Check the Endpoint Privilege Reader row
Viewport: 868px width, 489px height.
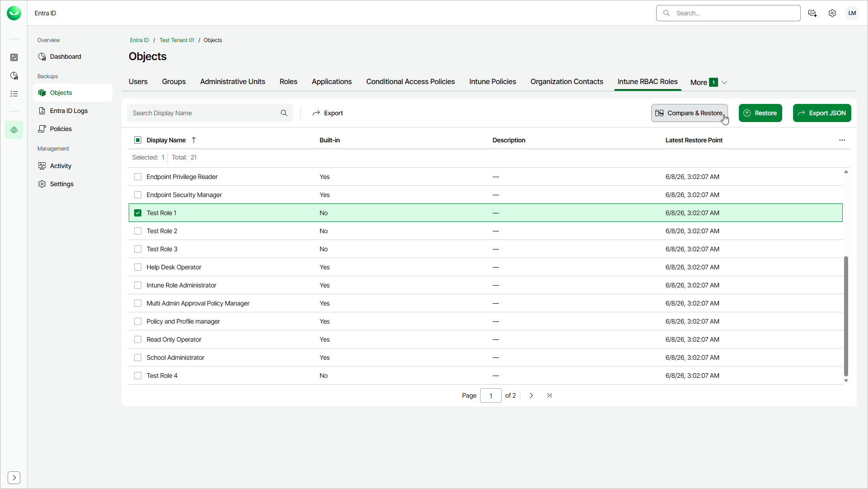(138, 177)
